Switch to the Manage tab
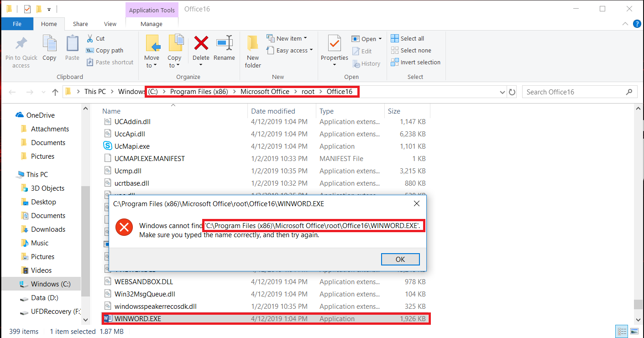 pyautogui.click(x=152, y=24)
